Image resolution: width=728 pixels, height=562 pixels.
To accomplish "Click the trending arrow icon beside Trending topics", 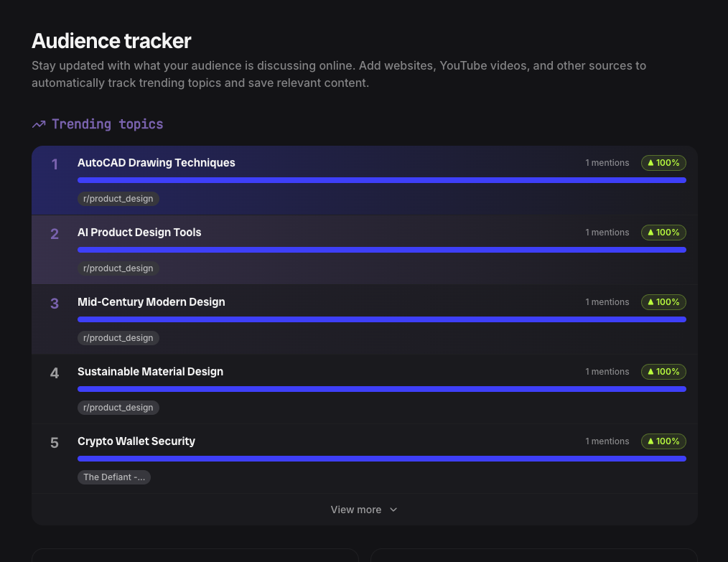I will point(39,124).
